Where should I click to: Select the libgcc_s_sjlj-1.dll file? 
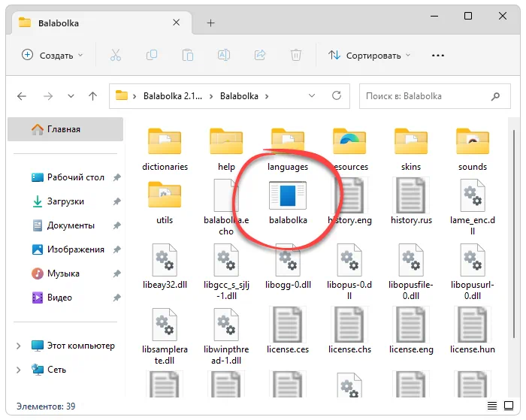pos(226,272)
